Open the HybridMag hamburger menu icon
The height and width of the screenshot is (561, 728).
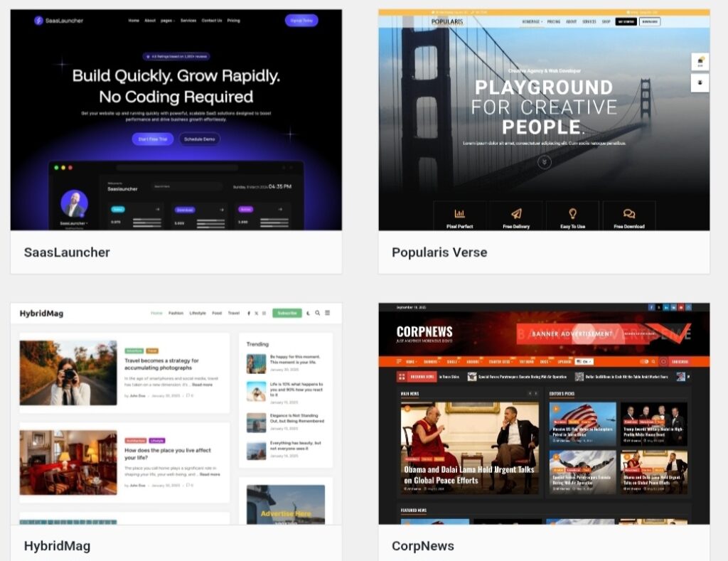tap(327, 313)
